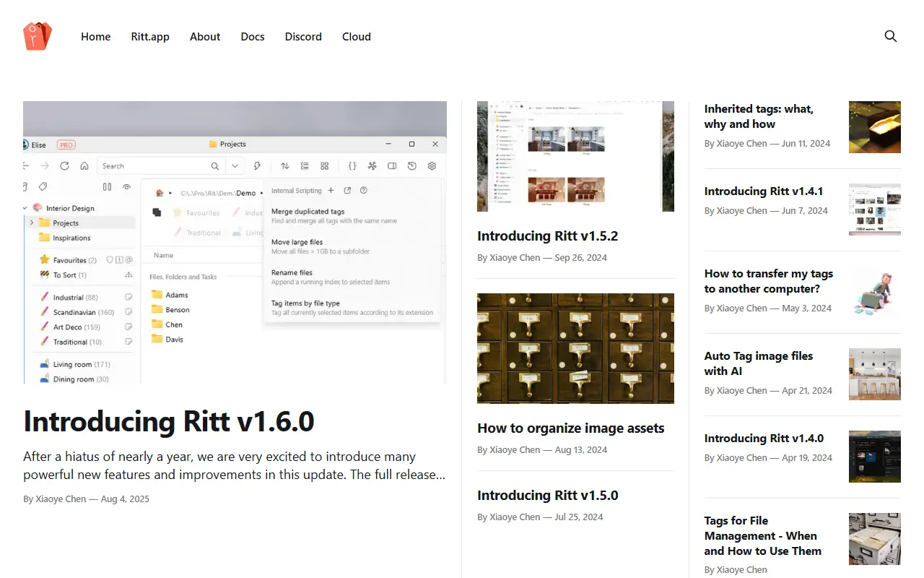Go to the Home nav link
Image resolution: width=924 pixels, height=578 pixels.
point(96,37)
